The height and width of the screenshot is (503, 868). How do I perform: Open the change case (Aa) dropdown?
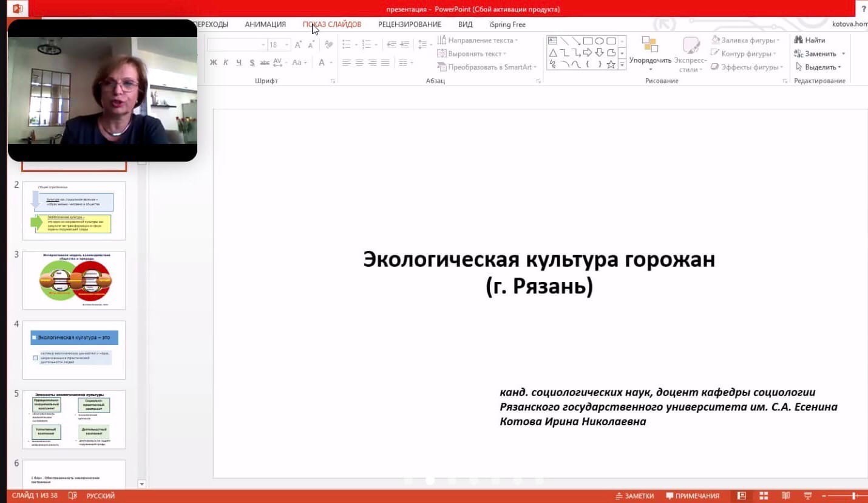pos(299,63)
